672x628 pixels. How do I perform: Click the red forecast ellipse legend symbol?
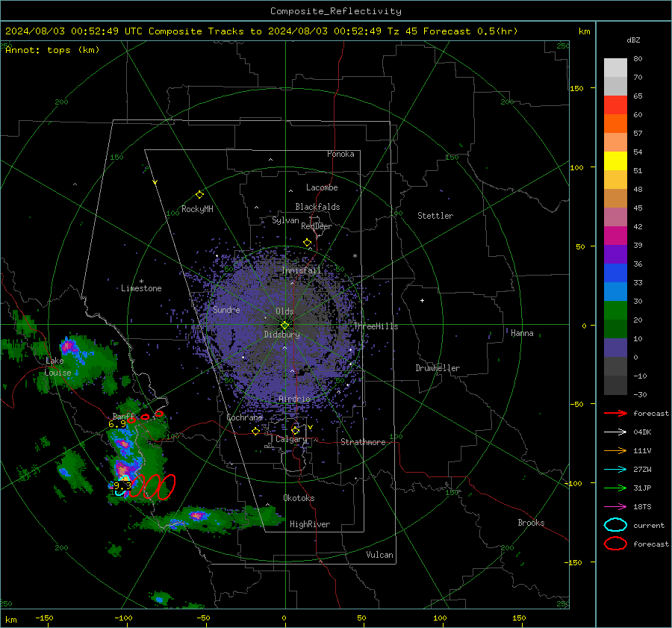click(615, 544)
